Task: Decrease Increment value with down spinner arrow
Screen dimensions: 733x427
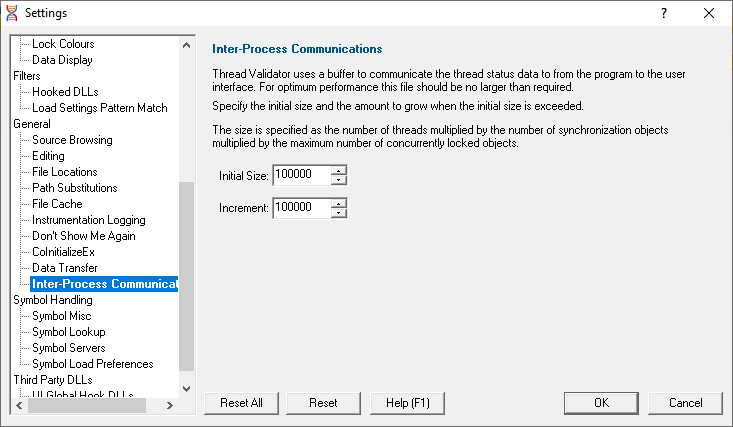Action: coord(339,213)
